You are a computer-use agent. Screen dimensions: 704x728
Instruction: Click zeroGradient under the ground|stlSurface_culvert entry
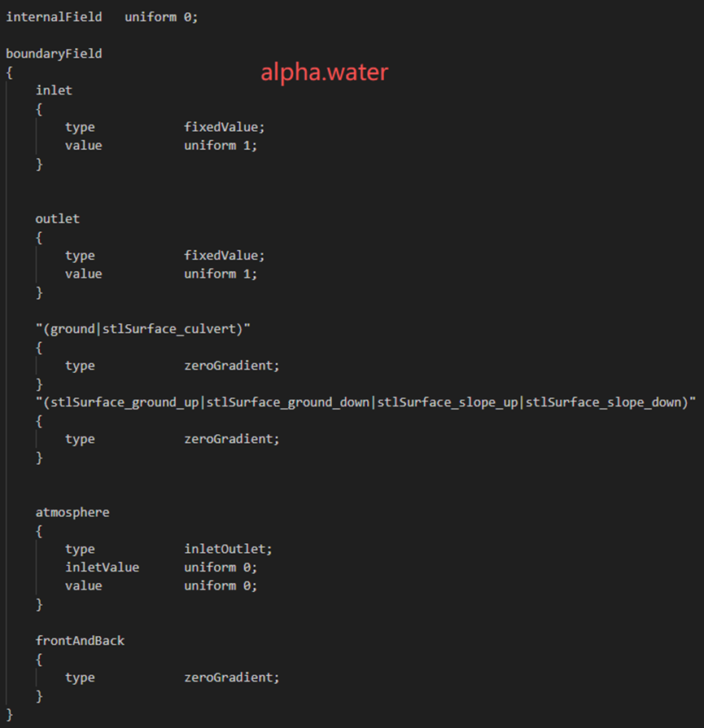[231, 366]
